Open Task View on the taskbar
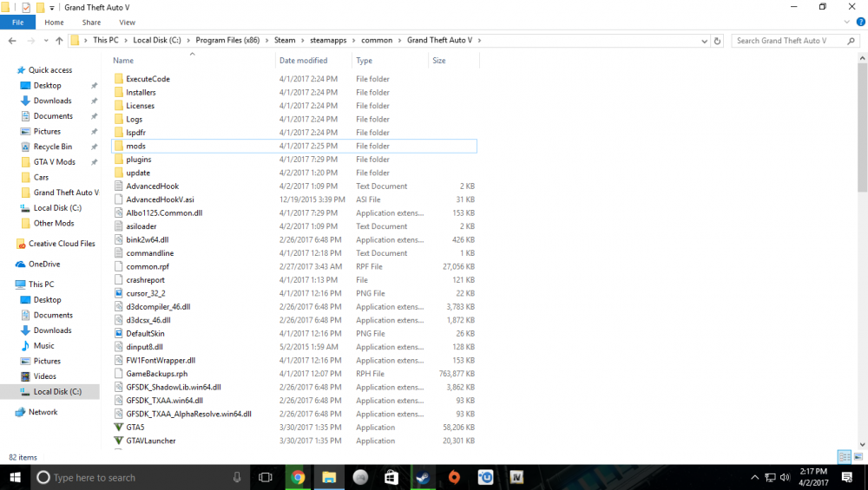 click(266, 477)
